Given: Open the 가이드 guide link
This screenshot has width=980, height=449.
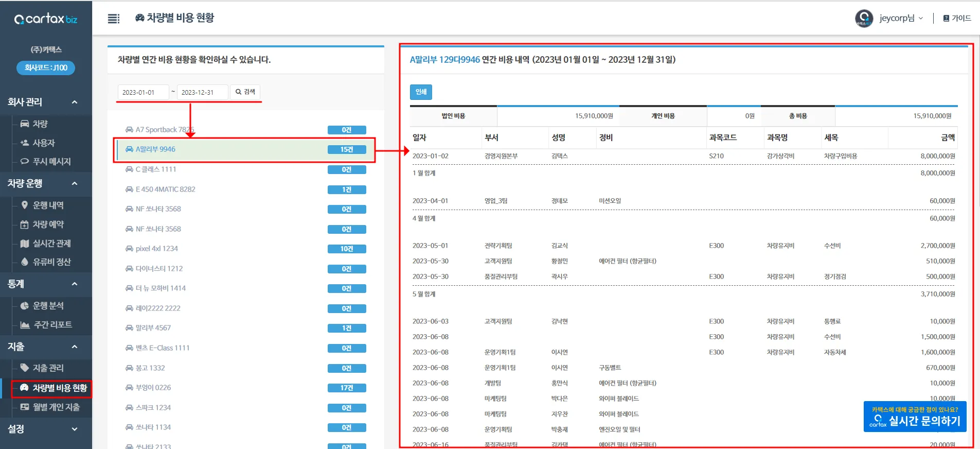Looking at the screenshot, I should point(957,18).
